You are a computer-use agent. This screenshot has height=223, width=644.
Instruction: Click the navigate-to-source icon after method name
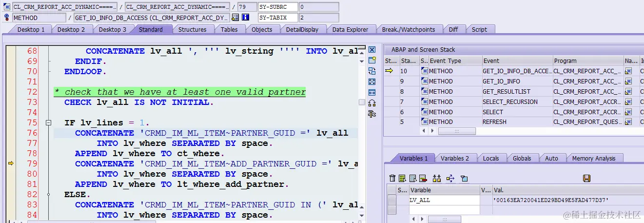[x=235, y=18]
